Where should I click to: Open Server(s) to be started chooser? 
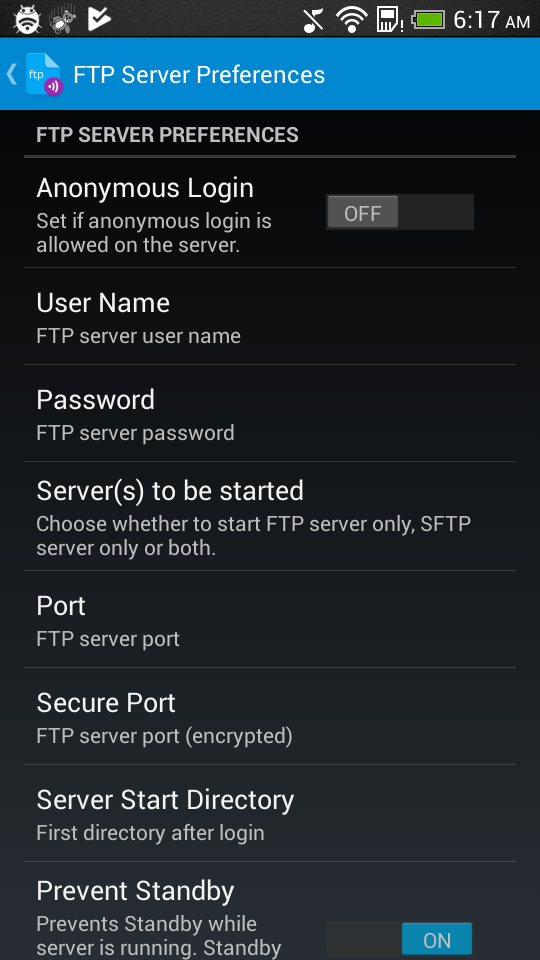coord(270,516)
